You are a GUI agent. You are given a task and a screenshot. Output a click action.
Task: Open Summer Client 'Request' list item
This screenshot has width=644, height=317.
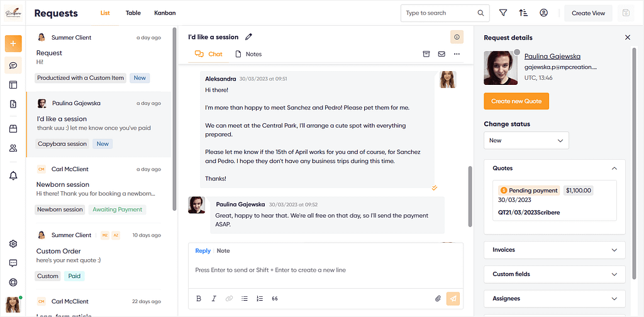(99, 58)
